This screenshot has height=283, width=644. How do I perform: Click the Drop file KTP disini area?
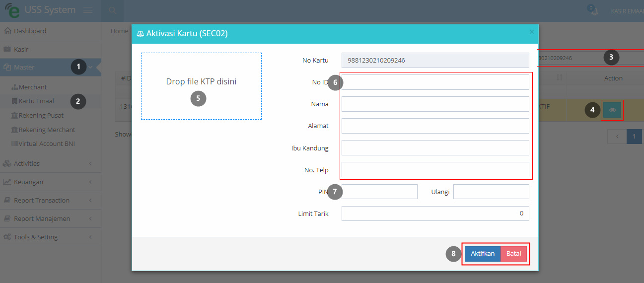[201, 86]
